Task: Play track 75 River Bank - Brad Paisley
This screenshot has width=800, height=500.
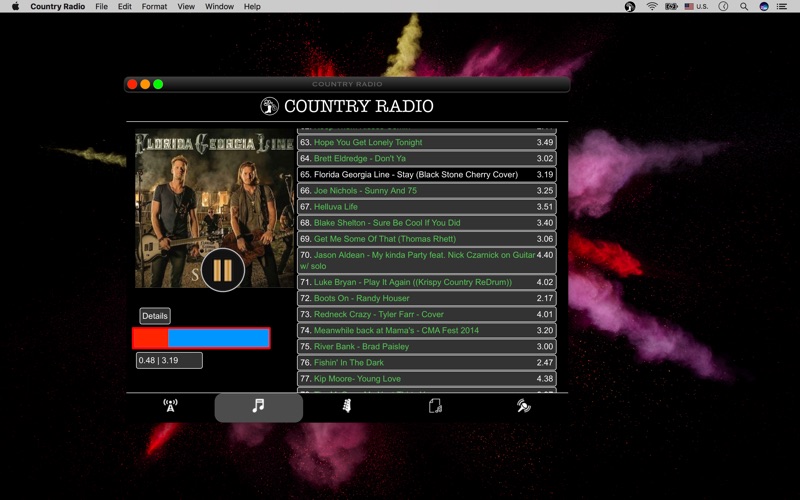Action: point(427,346)
